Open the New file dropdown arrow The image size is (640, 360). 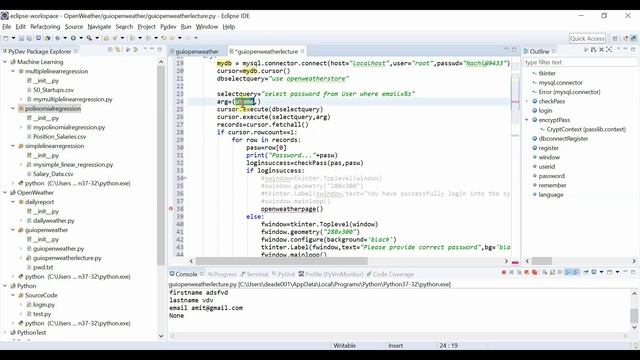[x=13, y=38]
